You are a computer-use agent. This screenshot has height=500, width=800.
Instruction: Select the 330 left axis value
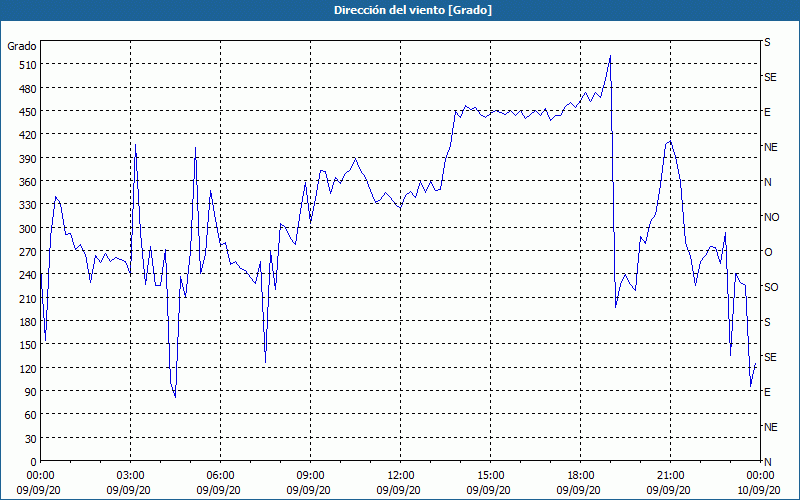pyautogui.click(x=28, y=205)
